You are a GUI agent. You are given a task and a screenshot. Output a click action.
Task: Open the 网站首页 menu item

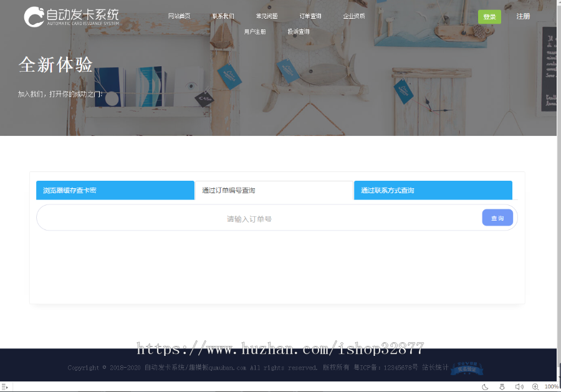(x=180, y=16)
